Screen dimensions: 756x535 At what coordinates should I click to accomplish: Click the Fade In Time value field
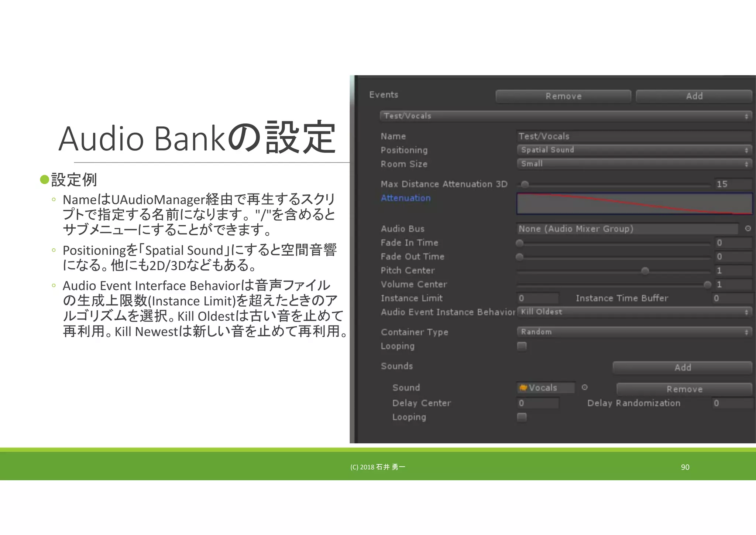(733, 243)
